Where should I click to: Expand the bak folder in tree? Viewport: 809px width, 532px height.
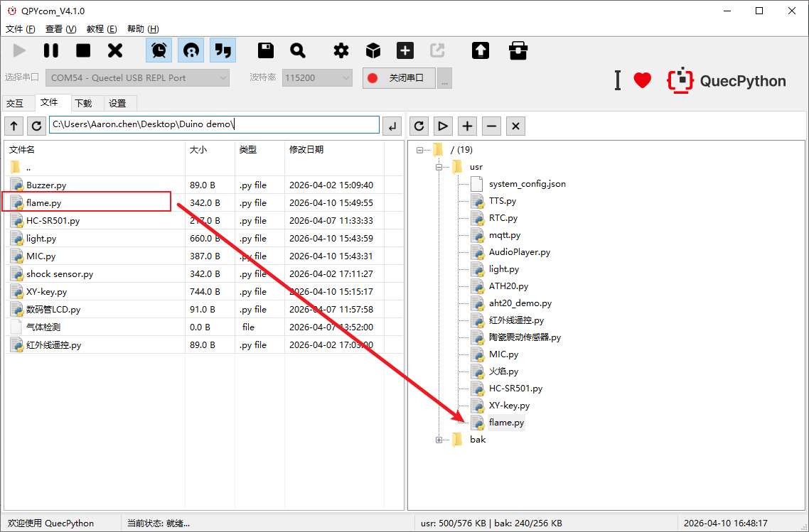click(x=439, y=440)
